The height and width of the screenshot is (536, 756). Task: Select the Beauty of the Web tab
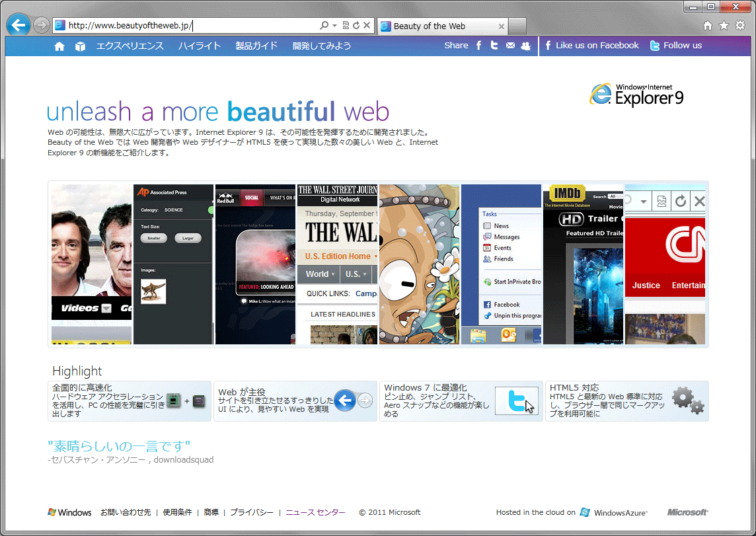click(x=443, y=26)
